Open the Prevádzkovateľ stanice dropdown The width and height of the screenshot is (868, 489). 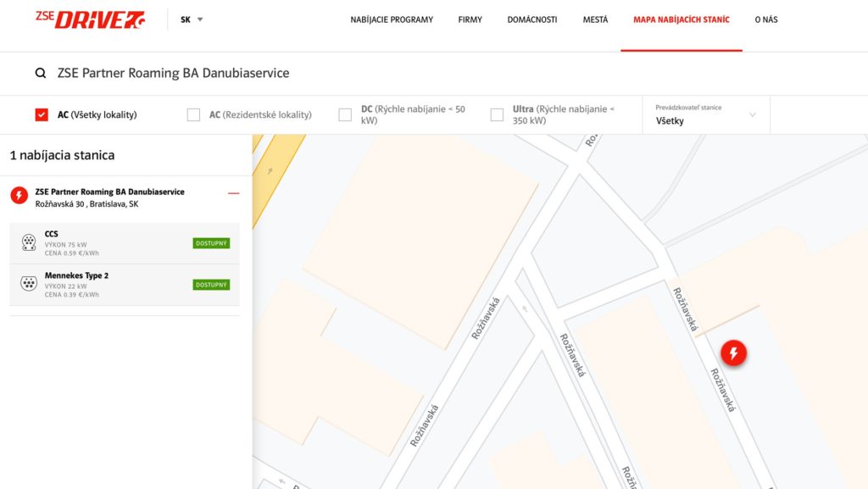(x=706, y=115)
